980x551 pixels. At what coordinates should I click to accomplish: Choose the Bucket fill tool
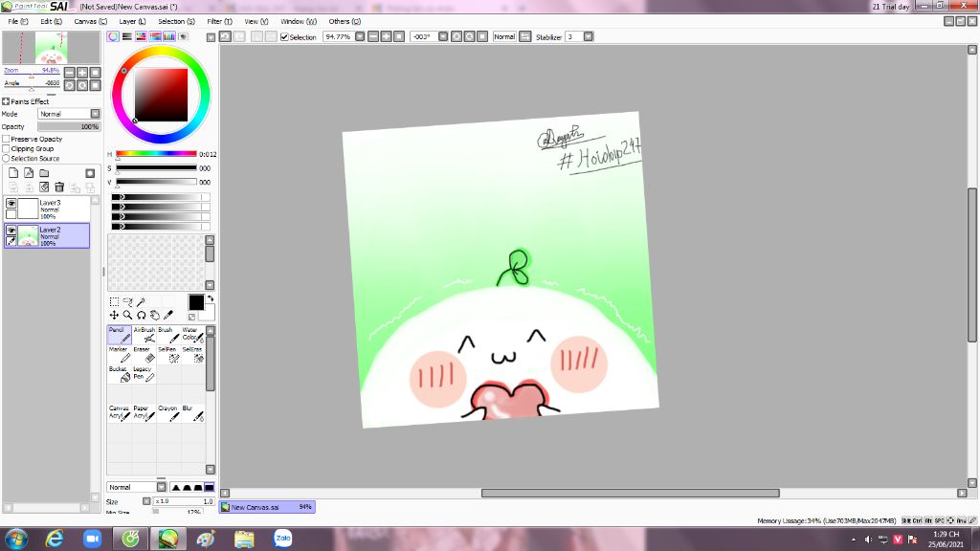coord(119,374)
